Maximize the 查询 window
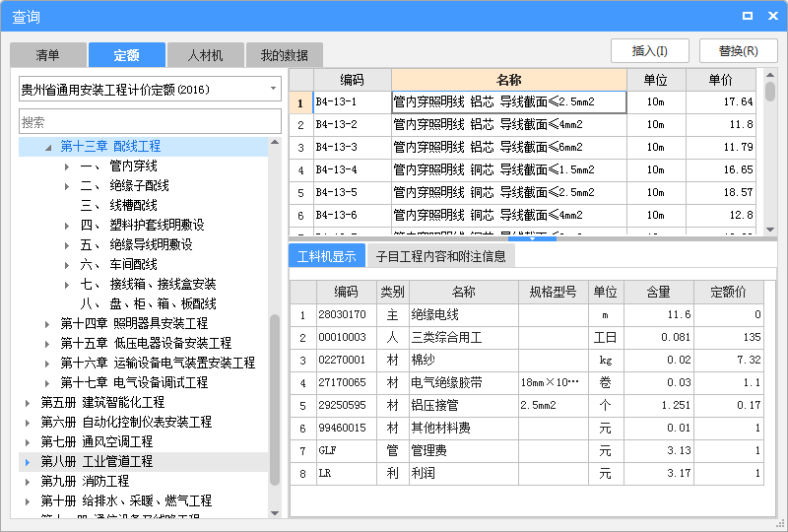 748,16
